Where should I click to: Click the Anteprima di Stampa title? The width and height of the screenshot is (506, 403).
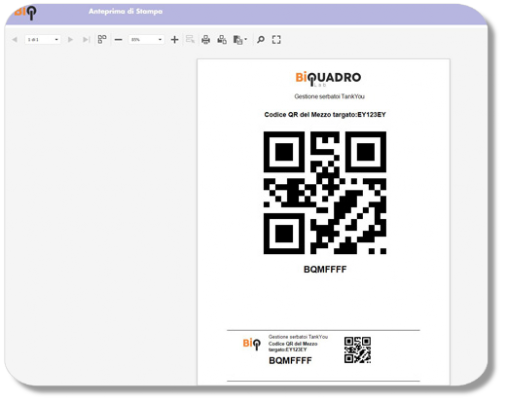pos(126,11)
